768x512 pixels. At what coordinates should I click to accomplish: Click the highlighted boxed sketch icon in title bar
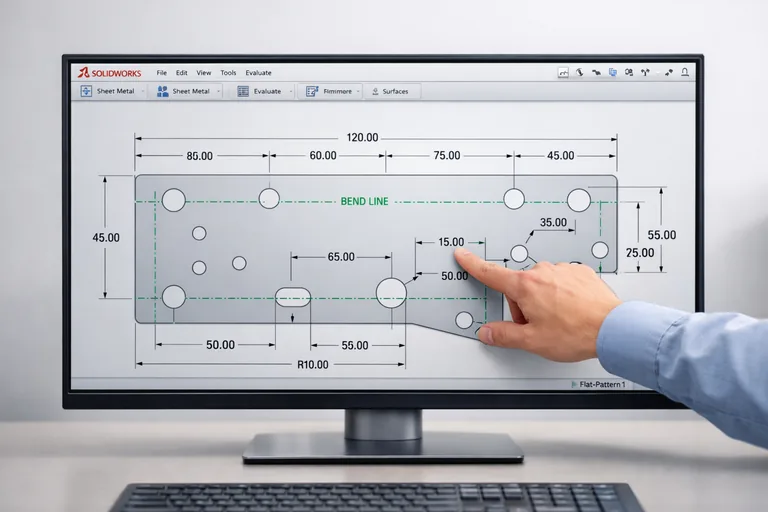pos(563,73)
